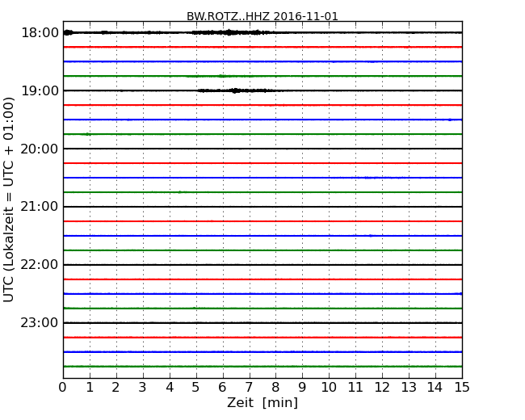Click the x-axis tick label 13
This screenshot has height=420, width=525.
click(x=409, y=387)
